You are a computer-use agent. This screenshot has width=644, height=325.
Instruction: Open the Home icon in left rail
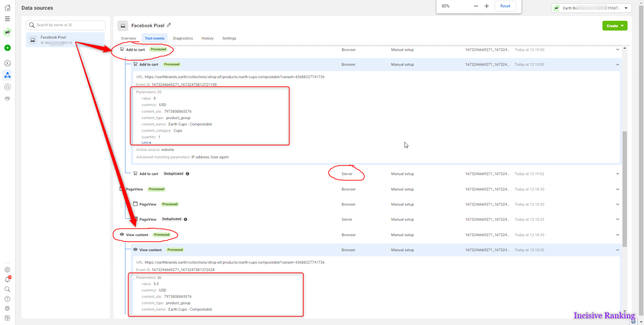click(x=7, y=8)
